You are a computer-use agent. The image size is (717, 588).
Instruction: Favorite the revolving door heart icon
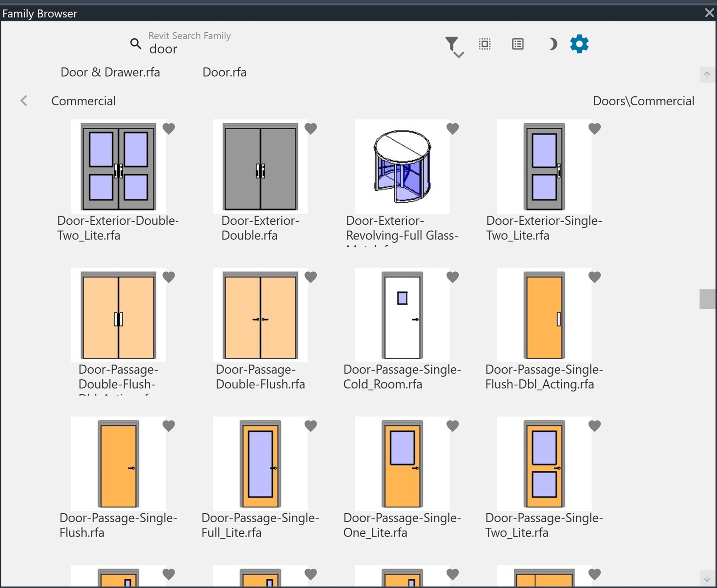453,129
